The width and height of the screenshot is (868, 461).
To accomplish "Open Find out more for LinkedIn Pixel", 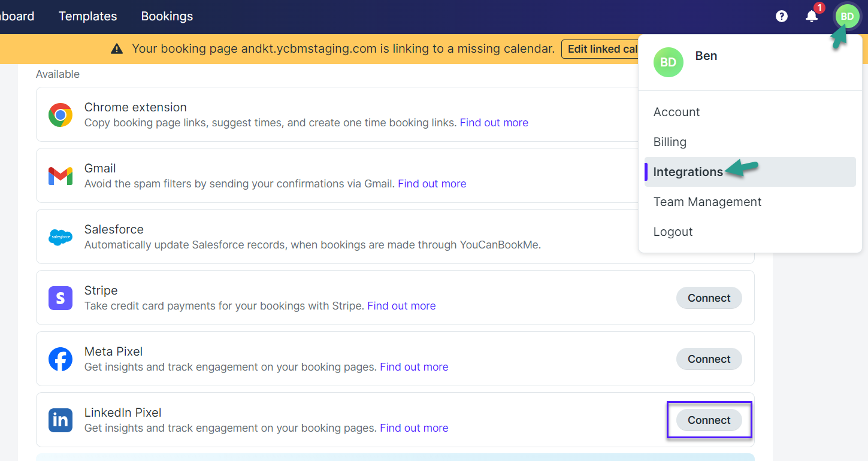I will (x=414, y=428).
